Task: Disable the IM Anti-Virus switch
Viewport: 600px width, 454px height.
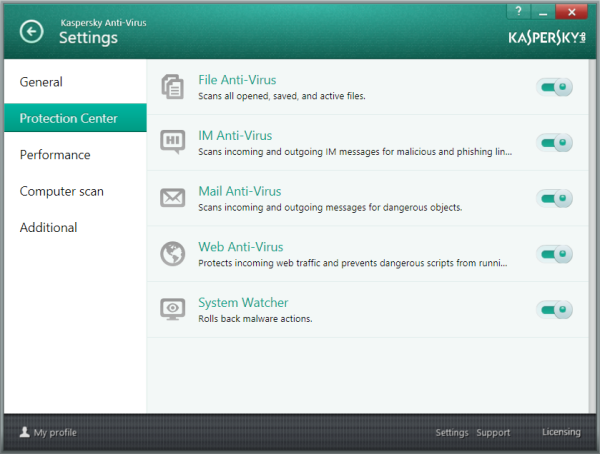Action: coord(555,143)
